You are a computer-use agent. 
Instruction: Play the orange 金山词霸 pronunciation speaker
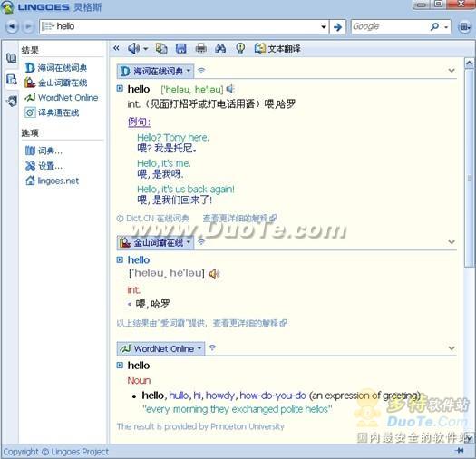(x=214, y=274)
